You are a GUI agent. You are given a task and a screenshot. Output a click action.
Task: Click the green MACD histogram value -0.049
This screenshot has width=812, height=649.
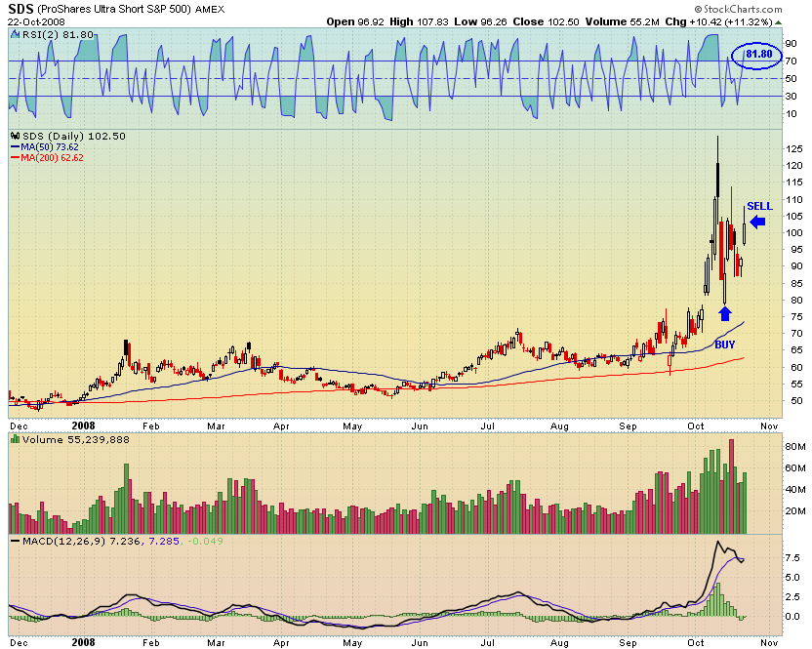tap(205, 542)
